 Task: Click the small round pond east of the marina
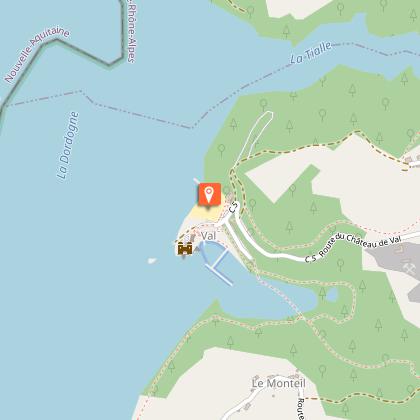click(332, 295)
